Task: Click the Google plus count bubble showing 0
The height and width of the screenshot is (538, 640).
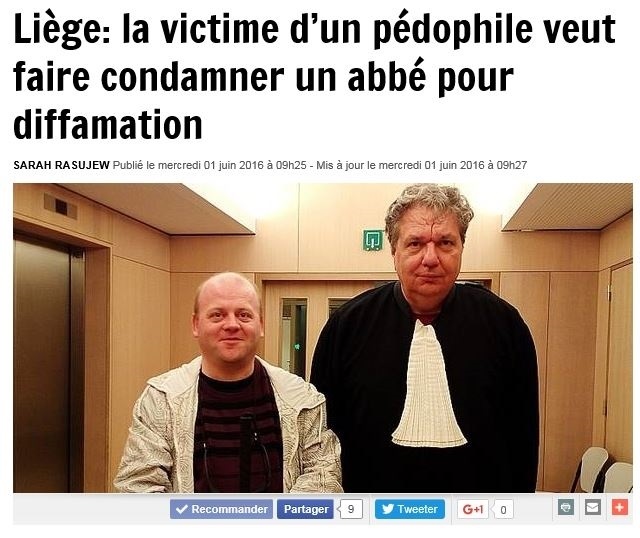Action: (503, 509)
